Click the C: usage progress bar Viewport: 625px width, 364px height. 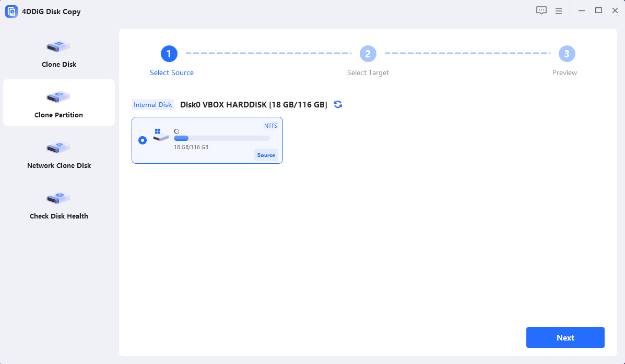pyautogui.click(x=221, y=138)
